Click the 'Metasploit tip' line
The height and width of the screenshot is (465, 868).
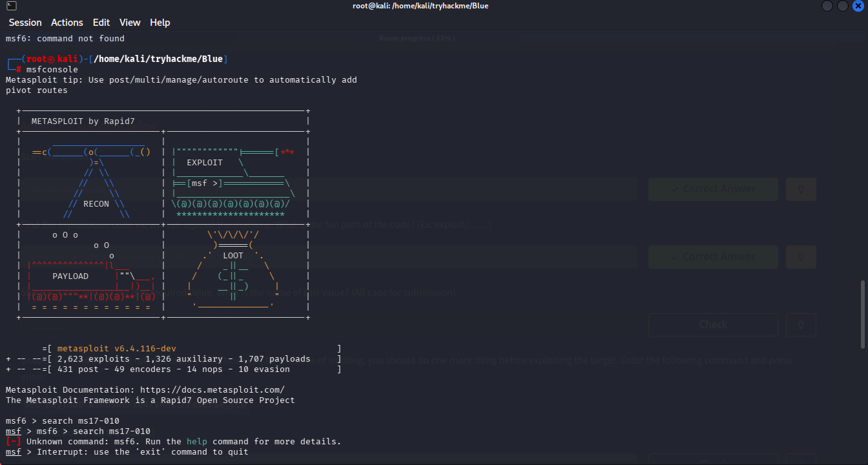pyautogui.click(x=181, y=80)
